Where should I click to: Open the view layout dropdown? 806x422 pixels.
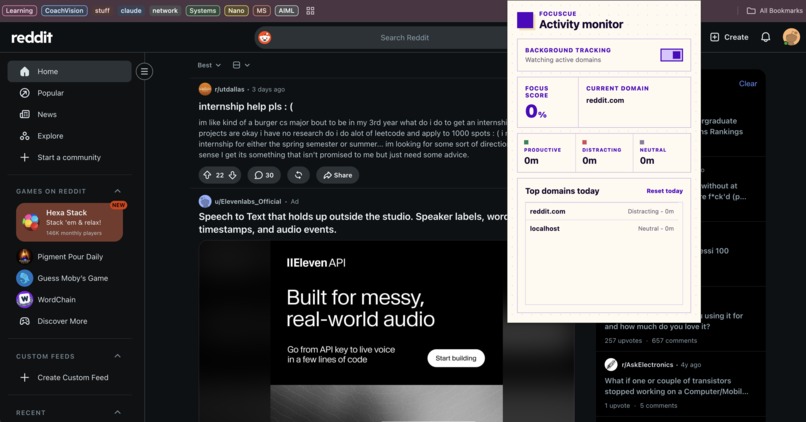pos(241,65)
